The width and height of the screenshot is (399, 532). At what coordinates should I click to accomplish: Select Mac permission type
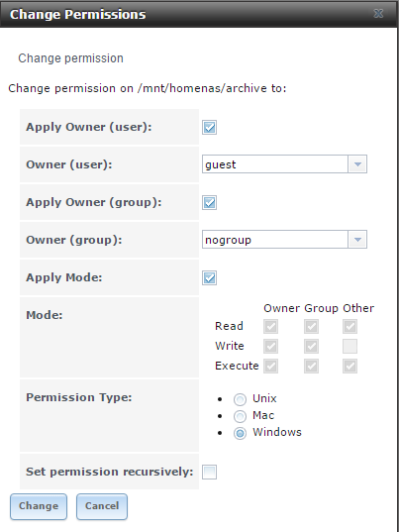coord(240,416)
